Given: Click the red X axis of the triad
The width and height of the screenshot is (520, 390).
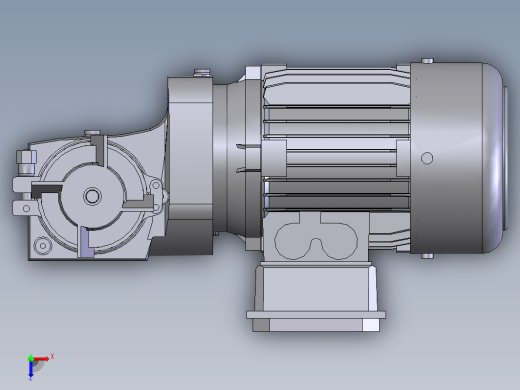Looking at the screenshot, I should point(42,359).
